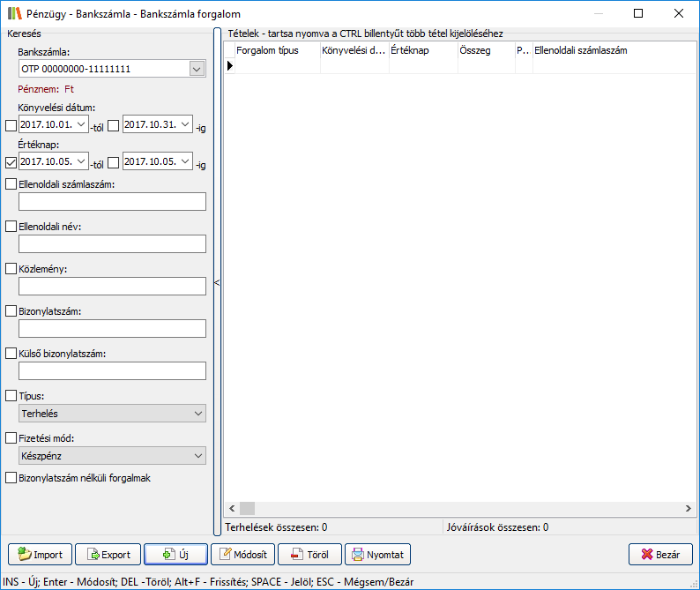Click the Módosít edit button
The image size is (700, 590).
click(x=242, y=555)
